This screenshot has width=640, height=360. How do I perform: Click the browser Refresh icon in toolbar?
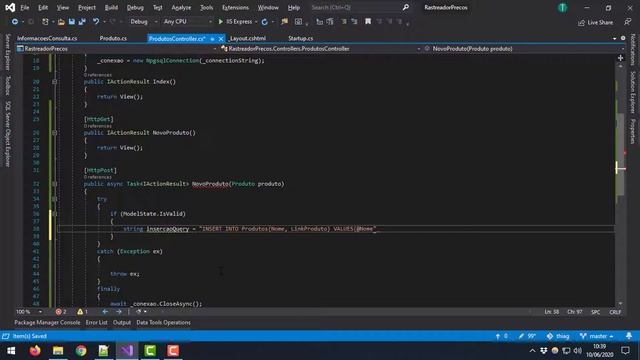(x=264, y=22)
